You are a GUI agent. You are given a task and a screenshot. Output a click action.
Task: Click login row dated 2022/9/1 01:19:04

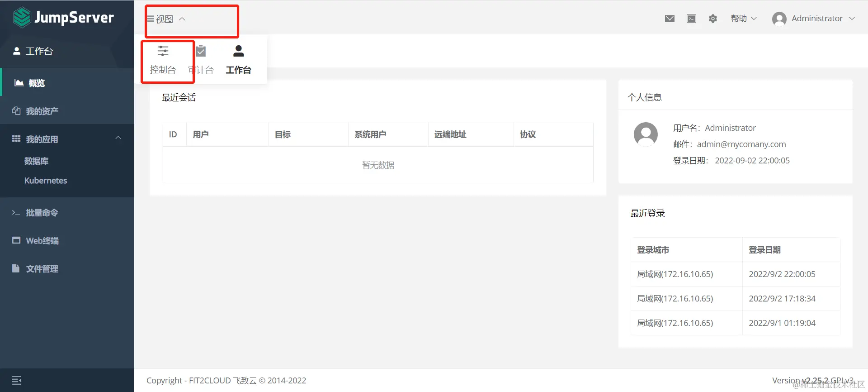(x=736, y=323)
